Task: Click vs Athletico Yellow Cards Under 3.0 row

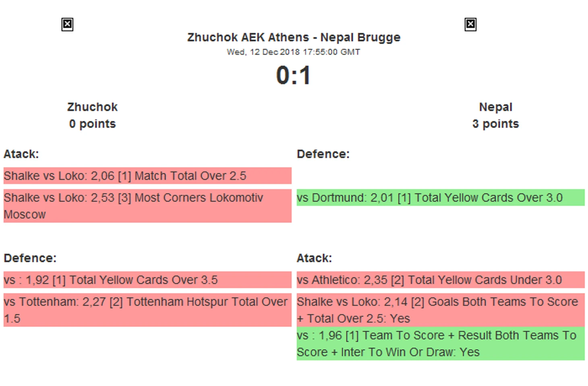Action: coord(441,280)
